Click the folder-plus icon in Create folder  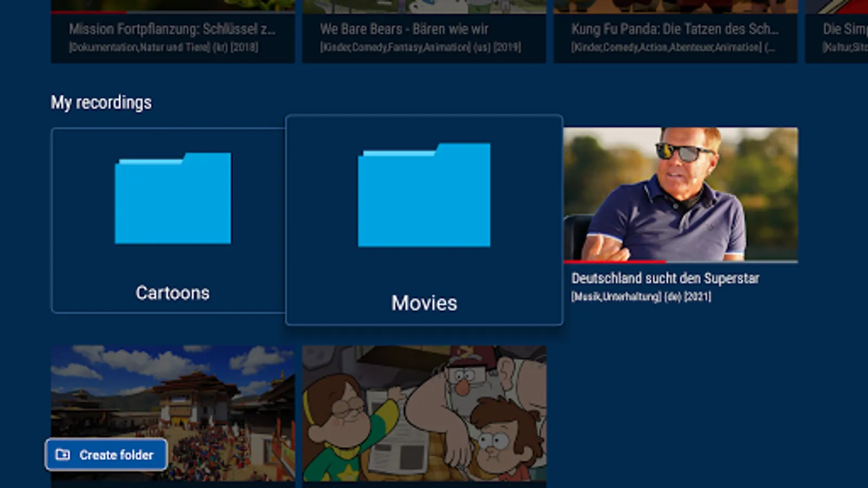[63, 454]
